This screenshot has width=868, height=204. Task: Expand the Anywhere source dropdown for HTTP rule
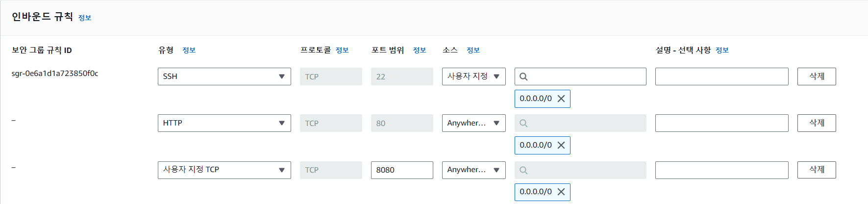pyautogui.click(x=473, y=123)
